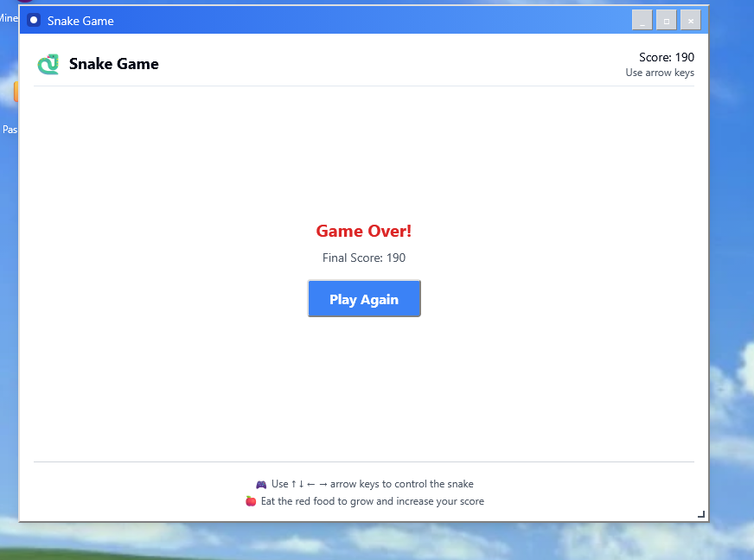The width and height of the screenshot is (754, 560).
Task: Click the green snake logo icon
Action: (x=48, y=64)
